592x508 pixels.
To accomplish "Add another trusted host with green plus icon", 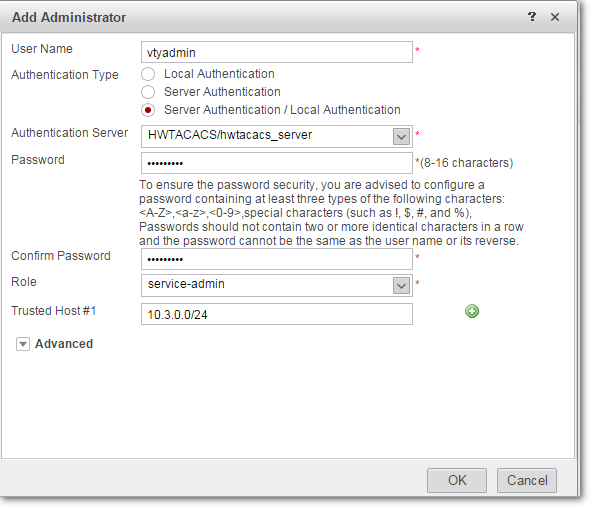I will 472,311.
